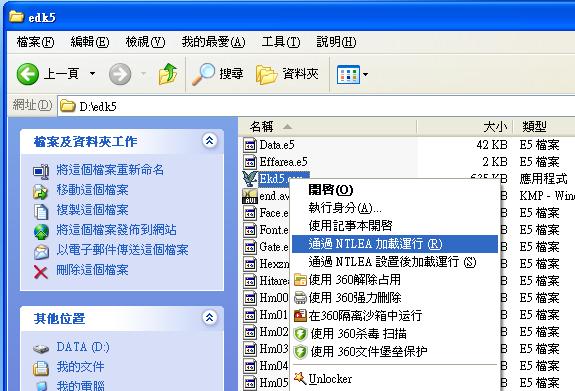The height and width of the screenshot is (391, 575).
Task: Sort by the 名稱 column header
Action: [327, 127]
